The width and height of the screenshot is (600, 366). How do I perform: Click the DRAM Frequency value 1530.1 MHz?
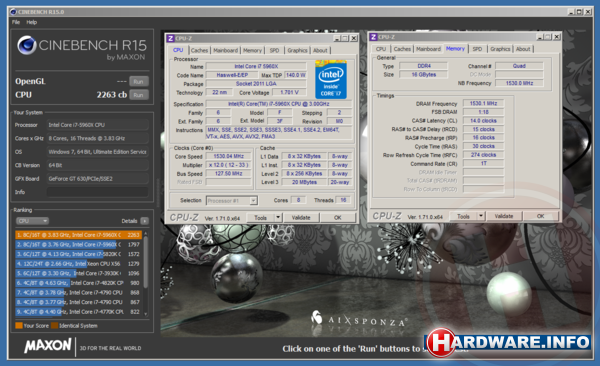coord(484,103)
